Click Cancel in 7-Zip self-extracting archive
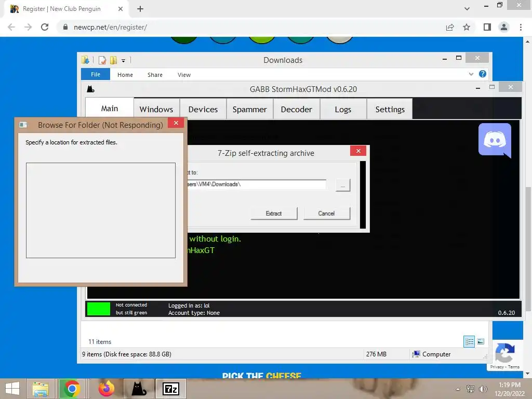This screenshot has width=532, height=399. click(x=326, y=214)
